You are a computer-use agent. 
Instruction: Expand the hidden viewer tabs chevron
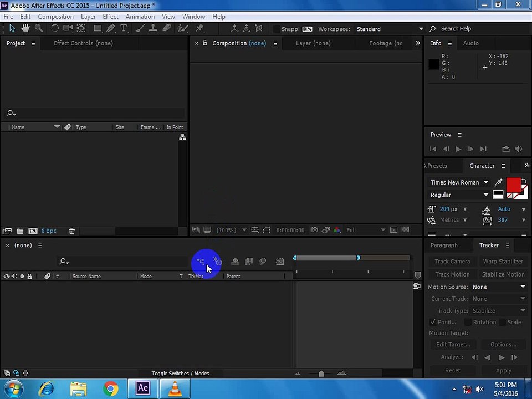418,43
